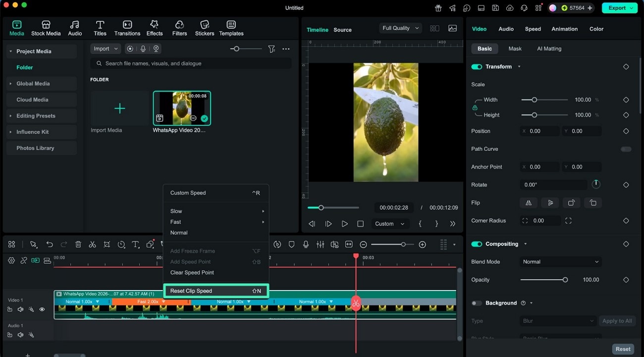Open the Filters tab
The image size is (644, 357).
coord(179,28)
